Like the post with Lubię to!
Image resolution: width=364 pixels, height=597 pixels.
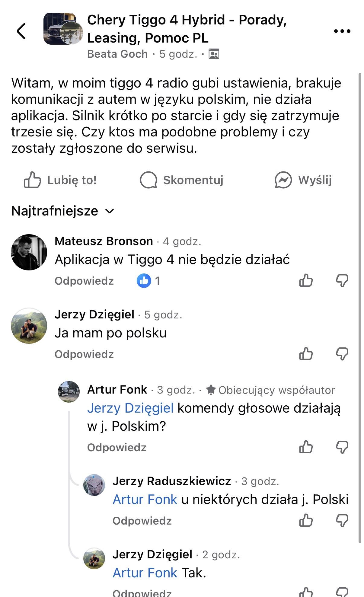(x=60, y=180)
